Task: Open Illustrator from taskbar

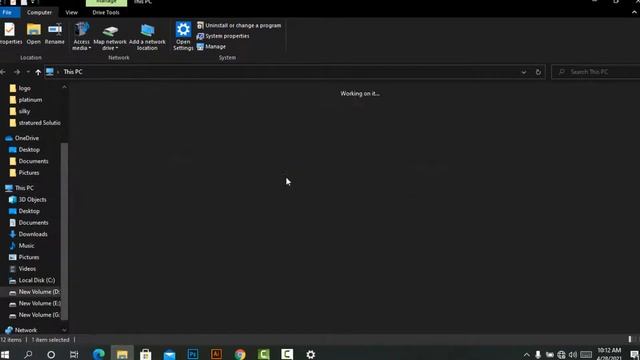Action: [216, 354]
